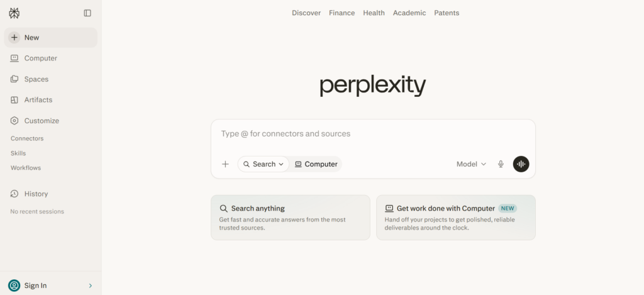Collapse the sidebar with panel icon
Viewport: 644px width, 295px height.
[87, 13]
